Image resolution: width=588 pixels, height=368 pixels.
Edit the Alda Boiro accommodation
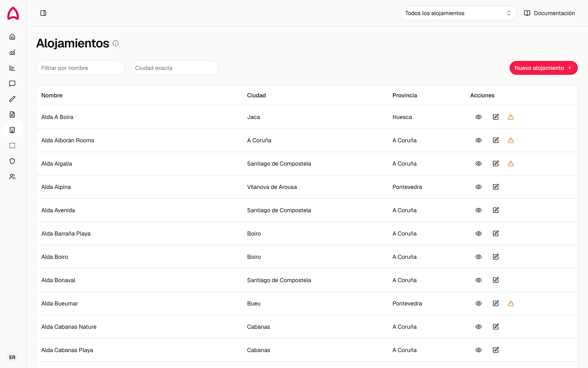tap(496, 257)
